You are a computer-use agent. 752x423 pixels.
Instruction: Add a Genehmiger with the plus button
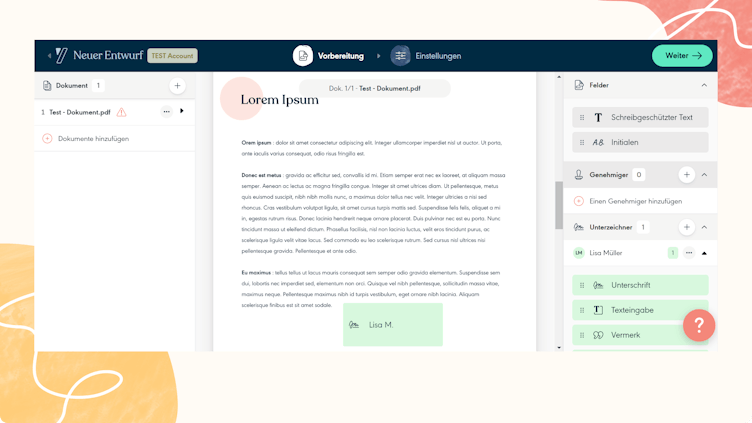tap(687, 175)
